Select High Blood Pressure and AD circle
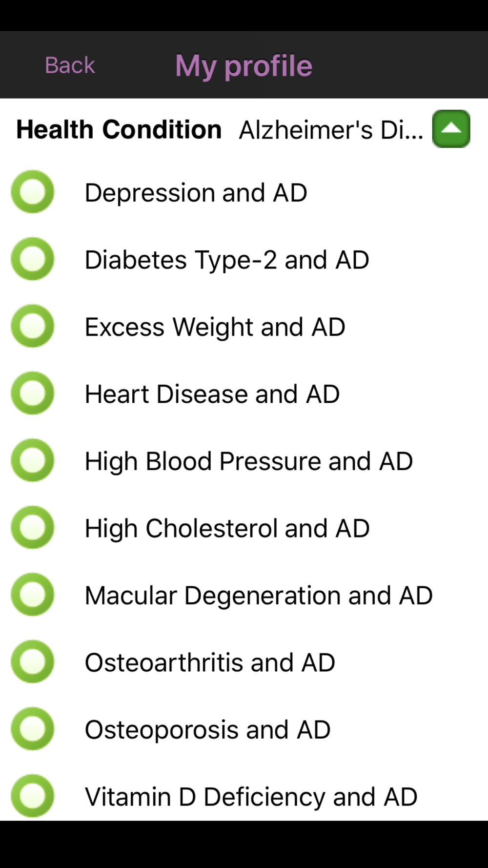This screenshot has width=488, height=868. click(x=33, y=460)
